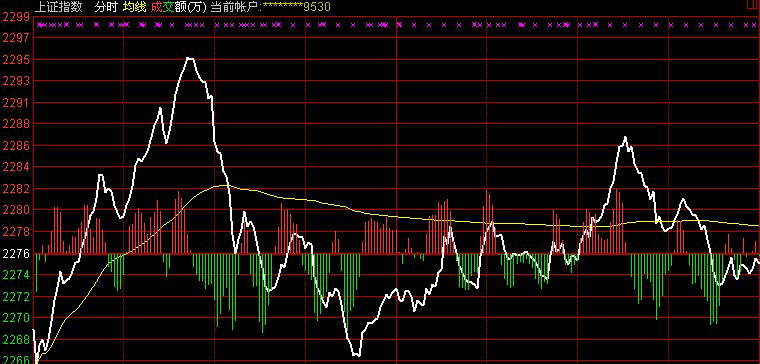Click the 2284 price axis label
The width and height of the screenshot is (760, 364).
pyautogui.click(x=16, y=167)
